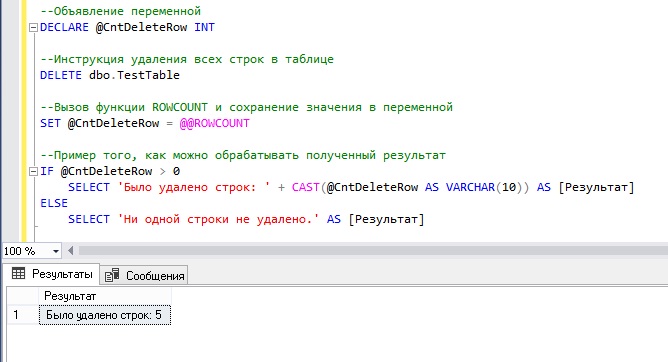
Task: Click on @@ROWCOUNT in the query
Action: [215, 124]
